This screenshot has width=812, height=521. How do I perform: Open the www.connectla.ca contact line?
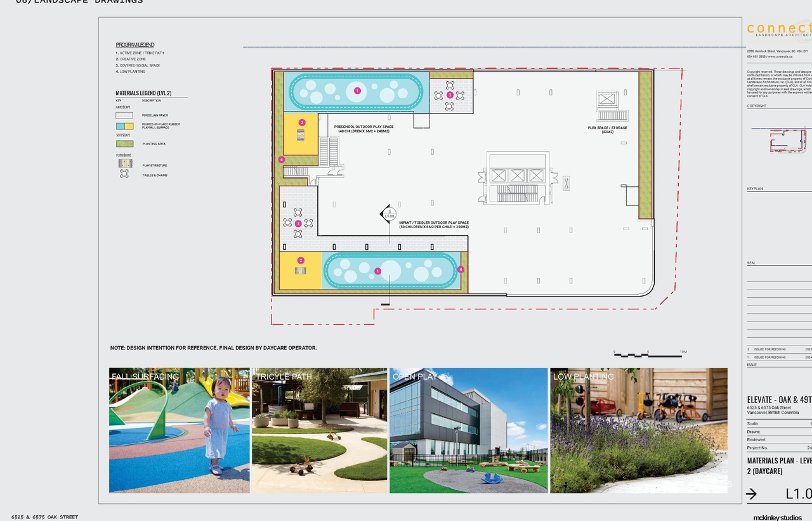point(771,56)
